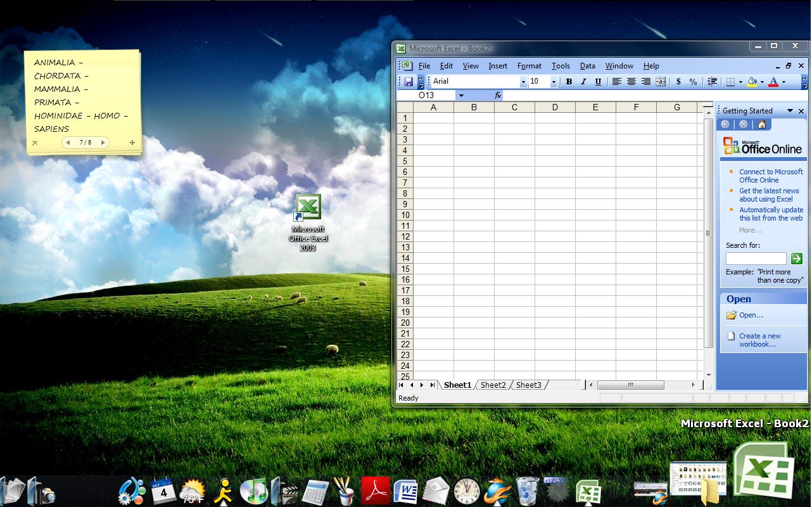Open the Help menu
Image resolution: width=812 pixels, height=507 pixels.
[x=651, y=66]
